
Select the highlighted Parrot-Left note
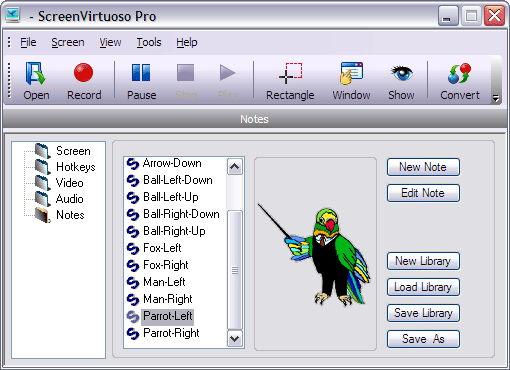168,316
